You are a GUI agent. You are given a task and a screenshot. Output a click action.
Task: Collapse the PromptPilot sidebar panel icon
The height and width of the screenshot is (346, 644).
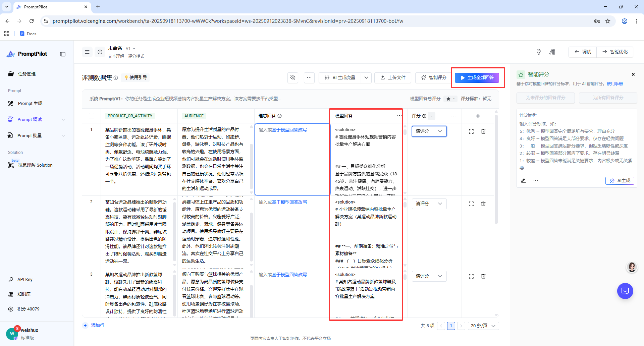pos(63,54)
